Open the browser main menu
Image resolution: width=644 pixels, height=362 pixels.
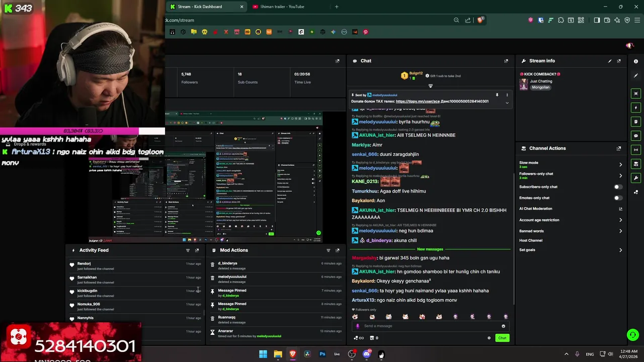click(x=636, y=20)
